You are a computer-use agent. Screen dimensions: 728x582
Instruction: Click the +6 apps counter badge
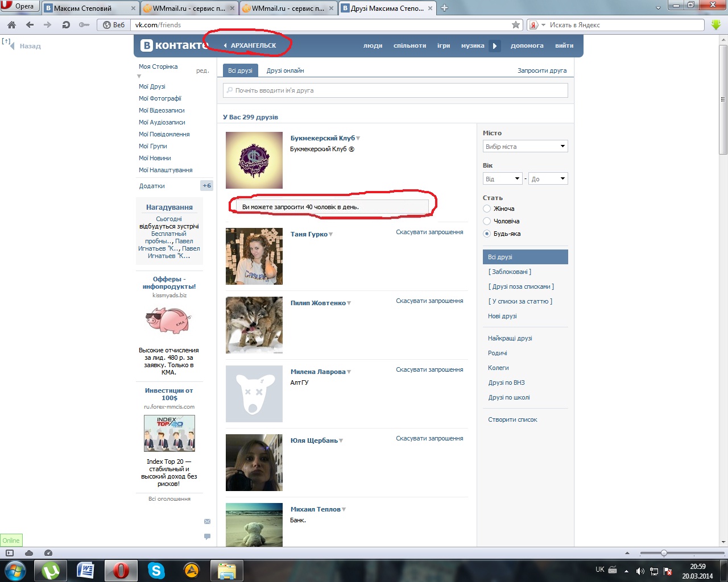tap(206, 186)
